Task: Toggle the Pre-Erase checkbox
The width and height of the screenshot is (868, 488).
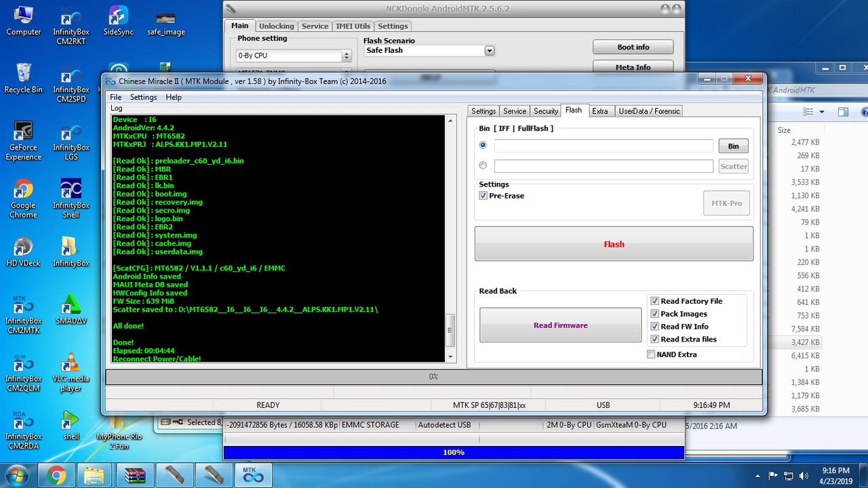Action: point(483,196)
